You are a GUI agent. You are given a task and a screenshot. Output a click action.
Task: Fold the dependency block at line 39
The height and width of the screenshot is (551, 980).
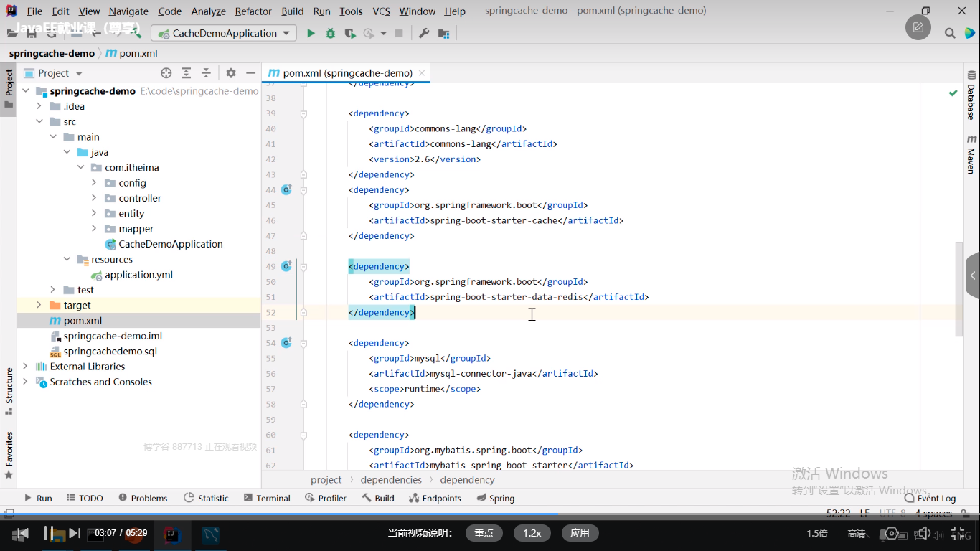click(303, 113)
